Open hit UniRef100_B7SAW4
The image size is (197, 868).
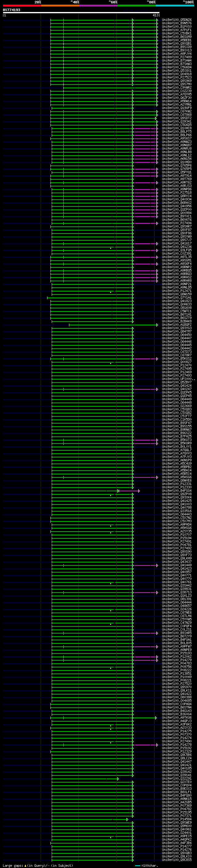(x=176, y=60)
